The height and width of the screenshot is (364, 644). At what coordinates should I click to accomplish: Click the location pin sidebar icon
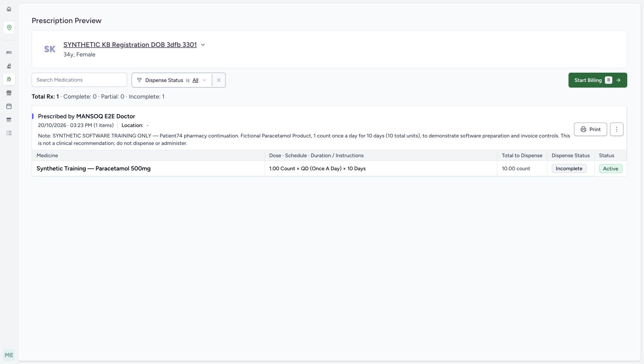pyautogui.click(x=9, y=28)
